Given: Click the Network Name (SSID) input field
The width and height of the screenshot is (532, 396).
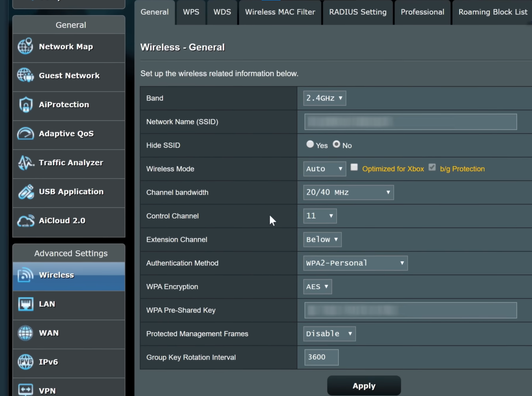Looking at the screenshot, I should (x=410, y=122).
